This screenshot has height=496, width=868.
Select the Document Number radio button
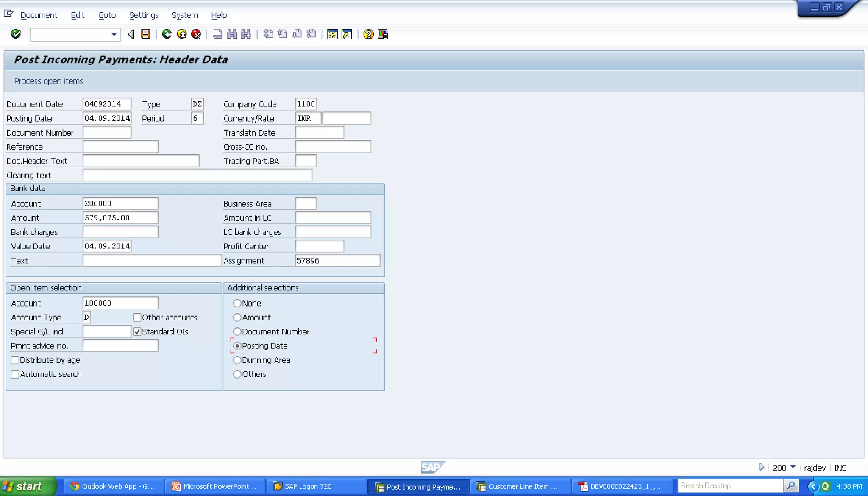[x=237, y=332]
